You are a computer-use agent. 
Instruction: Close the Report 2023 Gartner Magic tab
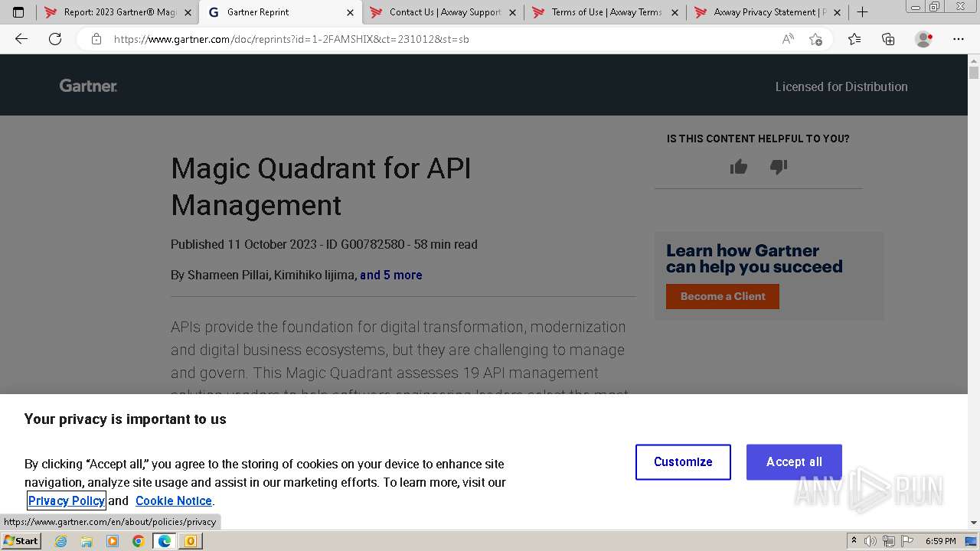[188, 12]
